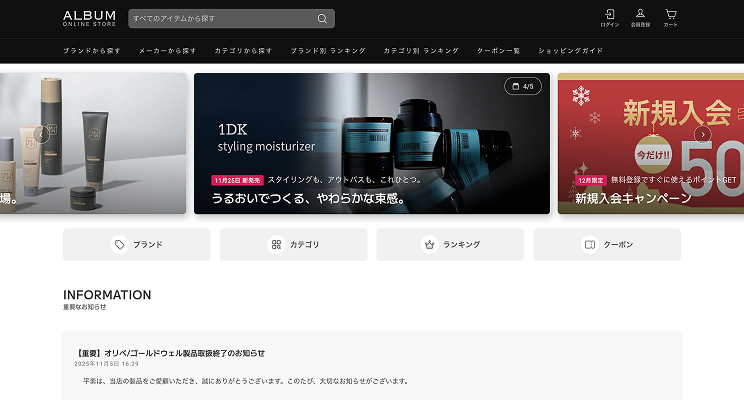This screenshot has height=400, width=744.
Task: Open the 1DK styling moisturizer banner
Action: [x=372, y=143]
